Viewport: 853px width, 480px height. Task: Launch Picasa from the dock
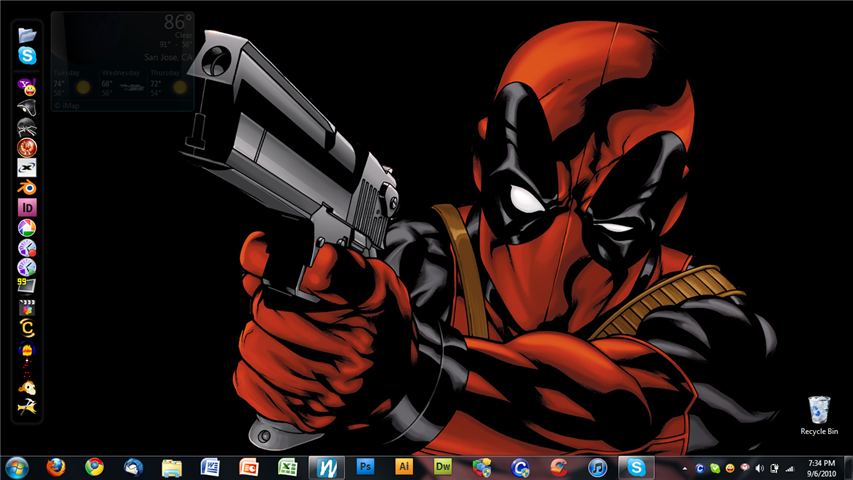coord(27,227)
